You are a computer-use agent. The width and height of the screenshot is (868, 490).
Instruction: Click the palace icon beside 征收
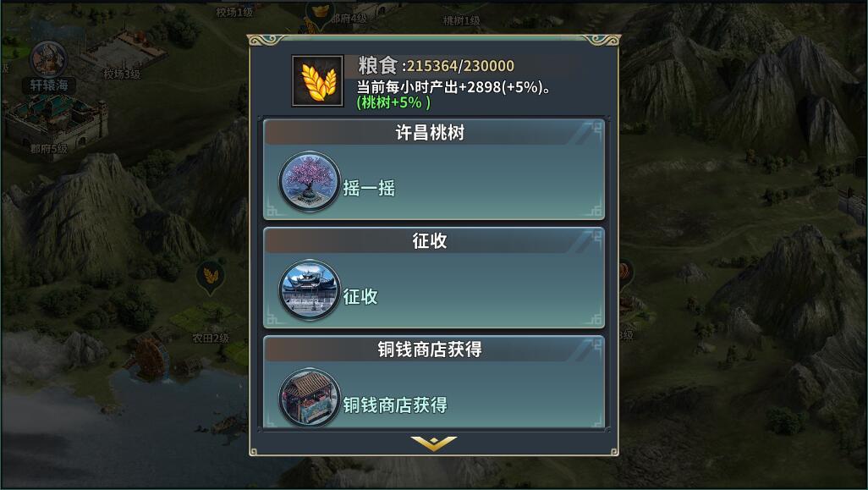click(310, 290)
